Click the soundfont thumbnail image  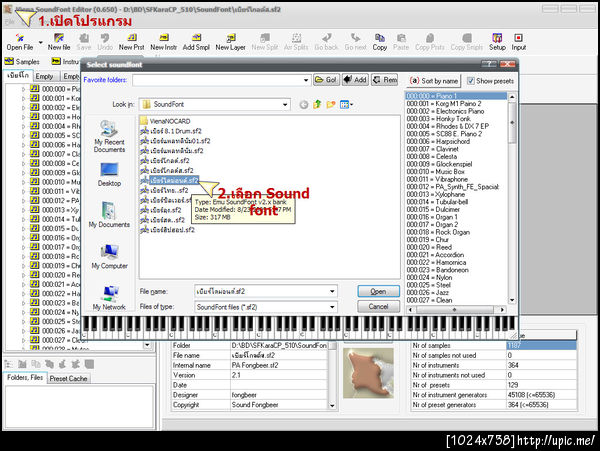(x=368, y=373)
